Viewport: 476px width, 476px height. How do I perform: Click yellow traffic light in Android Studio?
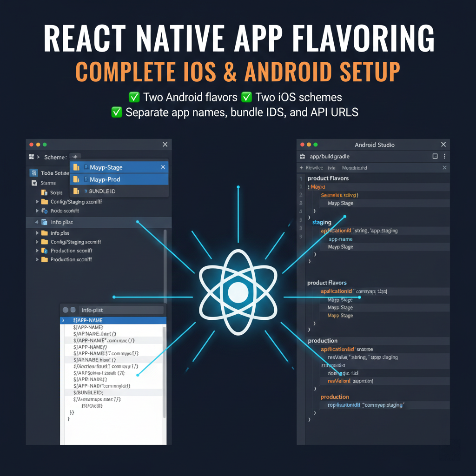tap(309, 145)
